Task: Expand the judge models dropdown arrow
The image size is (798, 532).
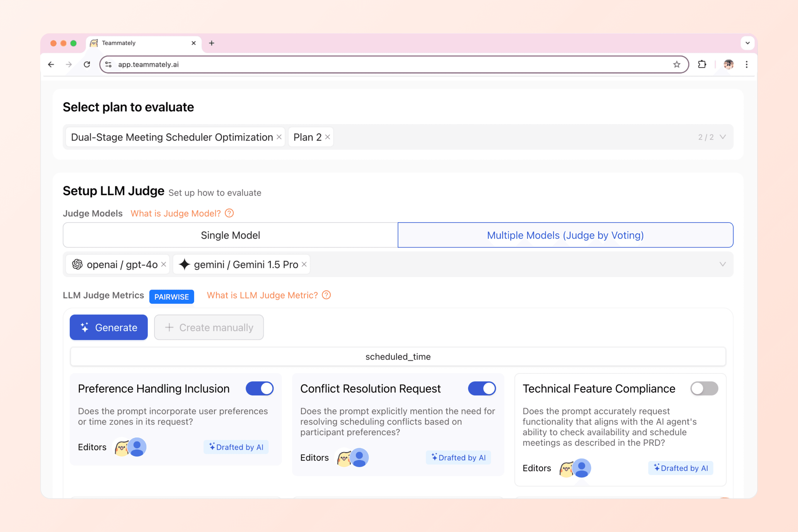Action: pyautogui.click(x=723, y=264)
